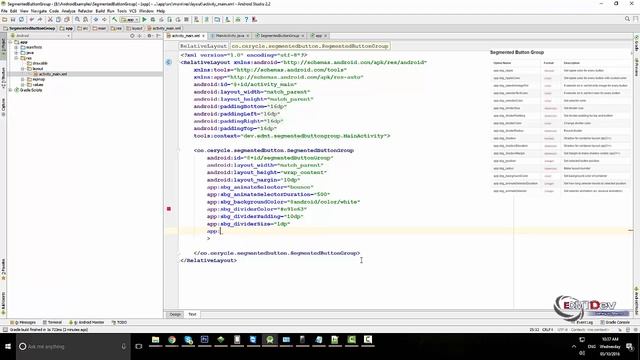
Task: Click the Redo toolbar icon
Action: coord(40,20)
